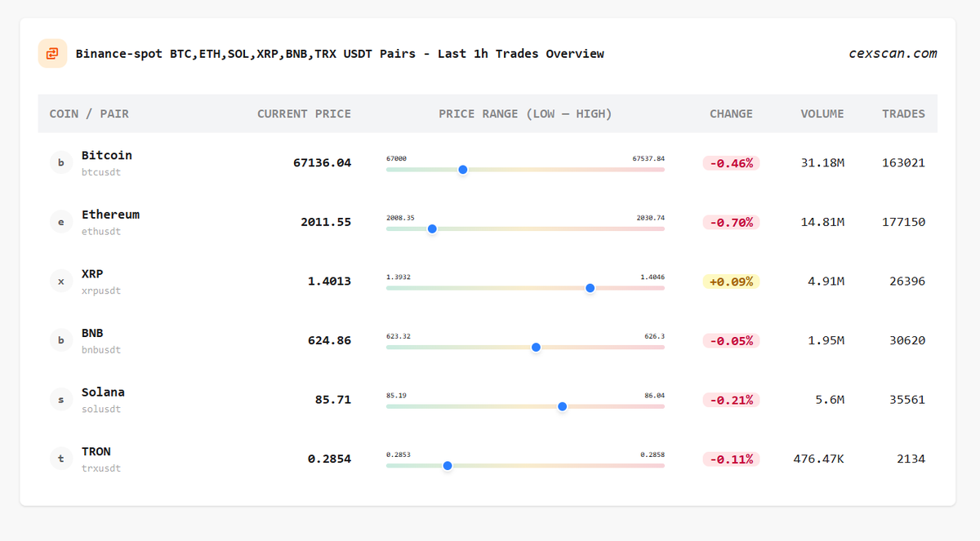Click the BNB -0.05% change badge

click(732, 340)
